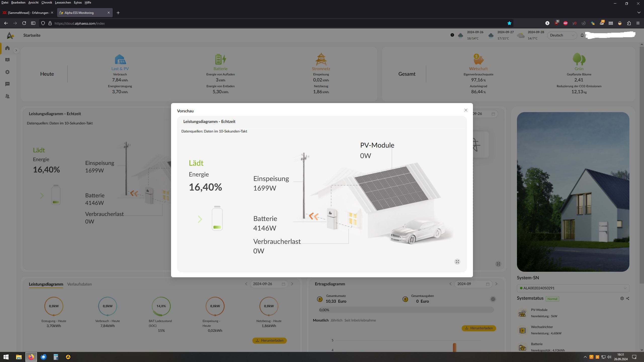Open the Windows Start menu
Viewport: 644px width, 362px height.
6,357
